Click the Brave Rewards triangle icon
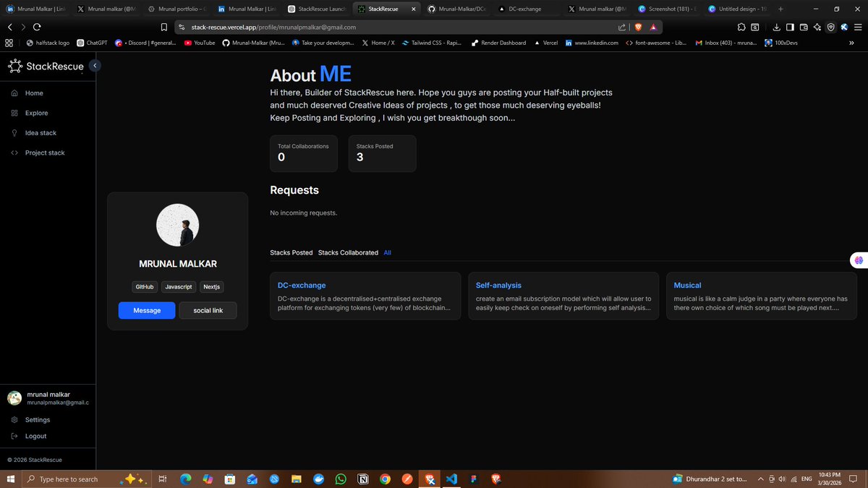Image resolution: width=868 pixels, height=488 pixels. pos(653,27)
